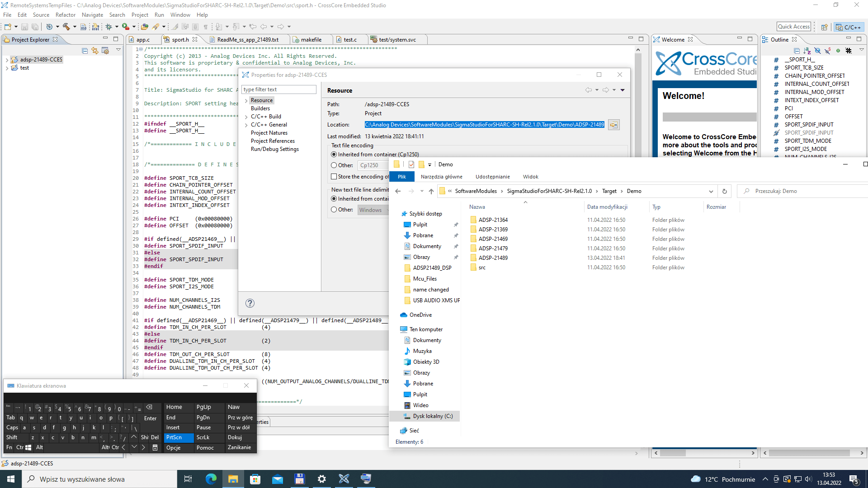
Task: Open the address bar history dropdown in Explorer
Action: (711, 191)
